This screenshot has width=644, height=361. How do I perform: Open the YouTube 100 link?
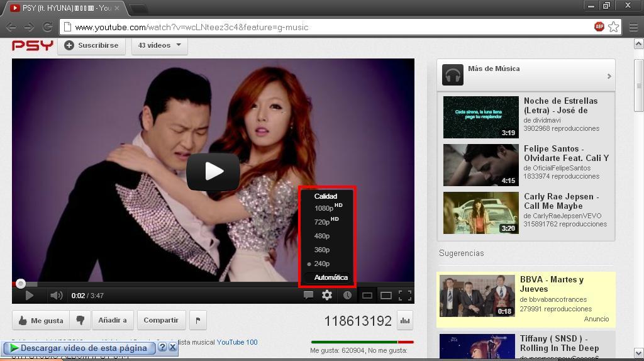coord(237,342)
